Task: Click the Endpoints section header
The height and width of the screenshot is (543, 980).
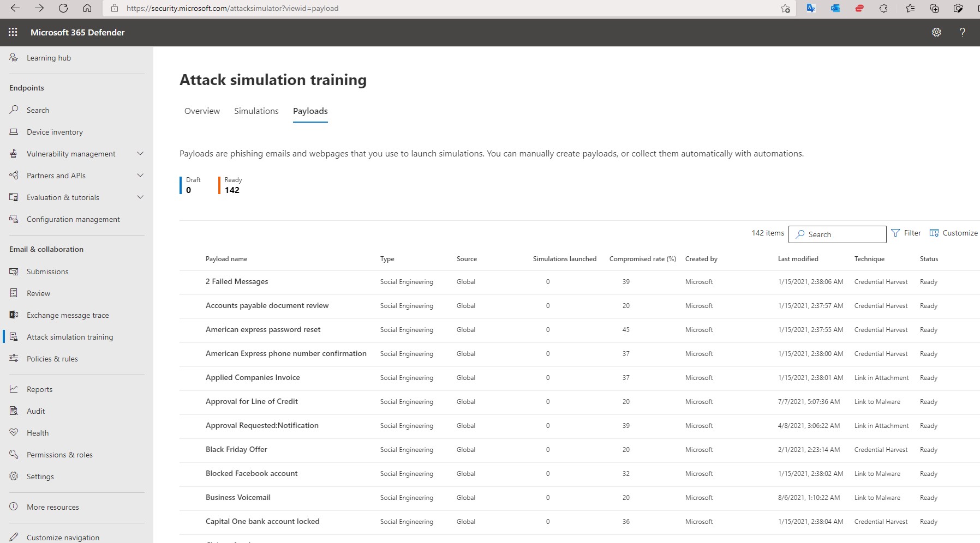Action: tap(27, 88)
